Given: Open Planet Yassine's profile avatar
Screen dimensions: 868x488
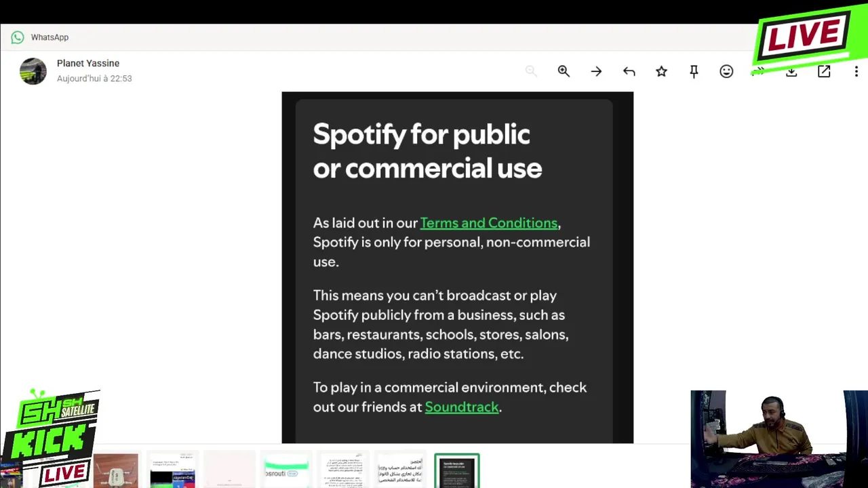Looking at the screenshot, I should pos(33,71).
